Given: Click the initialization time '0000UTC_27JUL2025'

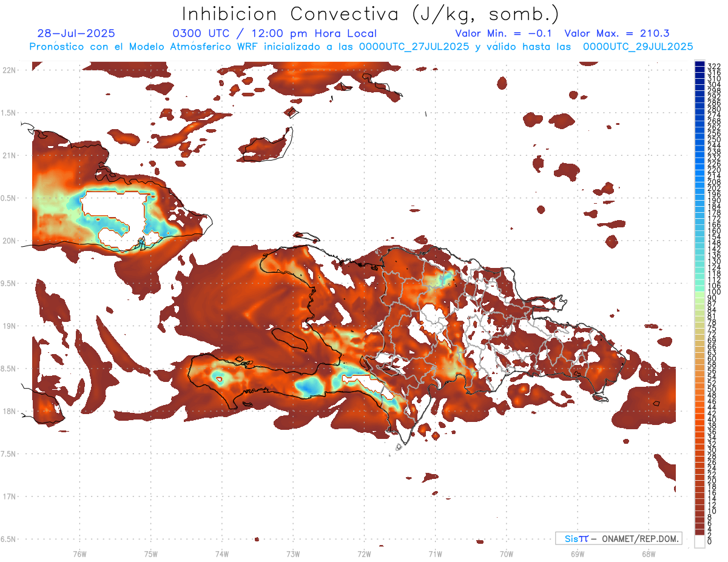Looking at the screenshot, I should (x=414, y=47).
